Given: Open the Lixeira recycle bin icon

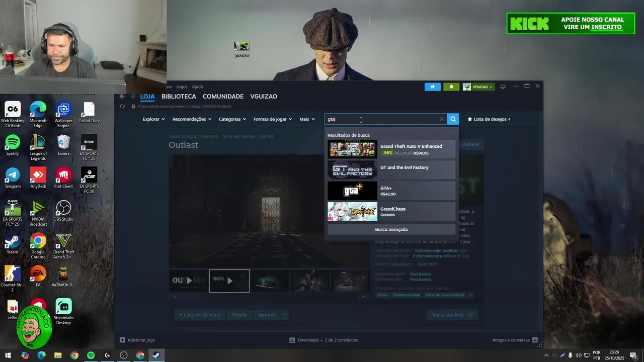Looking at the screenshot, I should pyautogui.click(x=63, y=145).
